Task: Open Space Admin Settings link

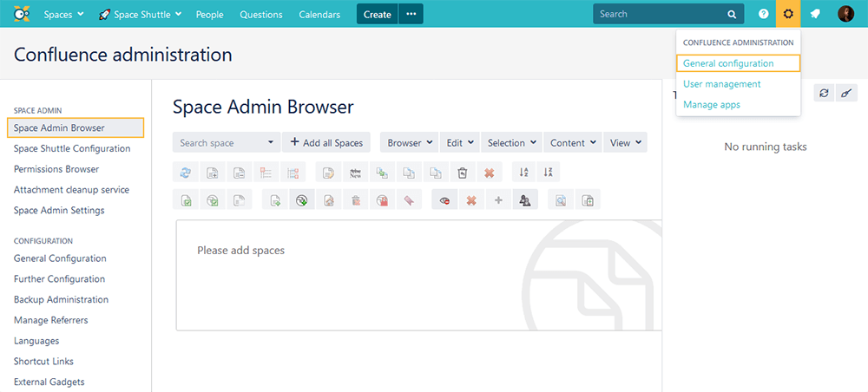Action: pyautogui.click(x=59, y=210)
